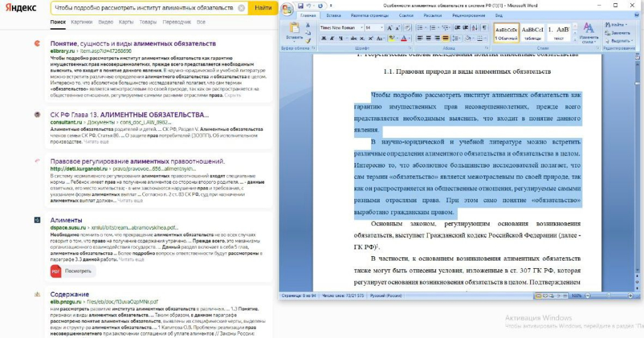The height and width of the screenshot is (338, 644).
Task: Open result 'Понятие, сущность и виды алиментных обязательств'
Action: pos(133,43)
